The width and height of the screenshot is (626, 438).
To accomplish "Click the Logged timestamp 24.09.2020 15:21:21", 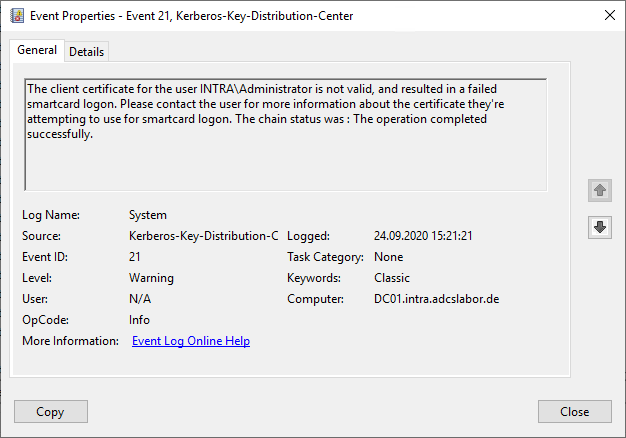I will (x=423, y=236).
